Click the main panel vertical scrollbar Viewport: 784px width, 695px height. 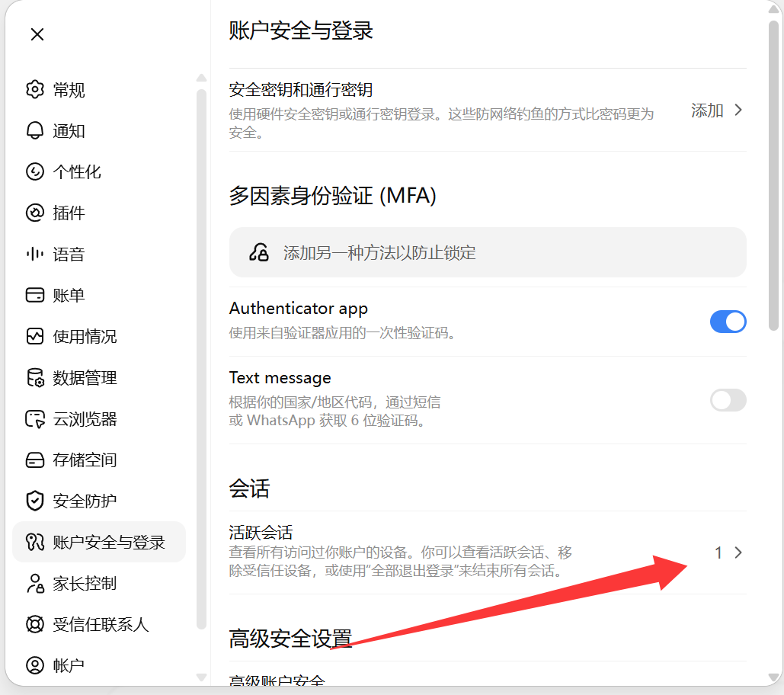[x=773, y=175]
